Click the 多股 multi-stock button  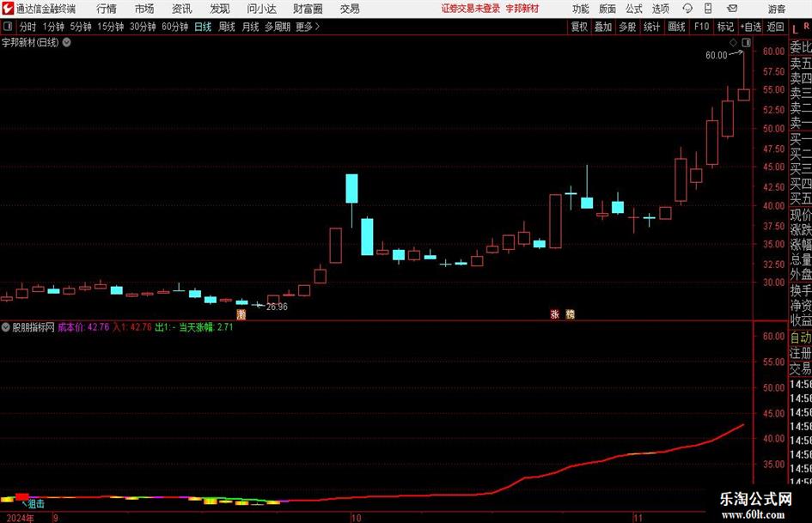click(x=627, y=27)
